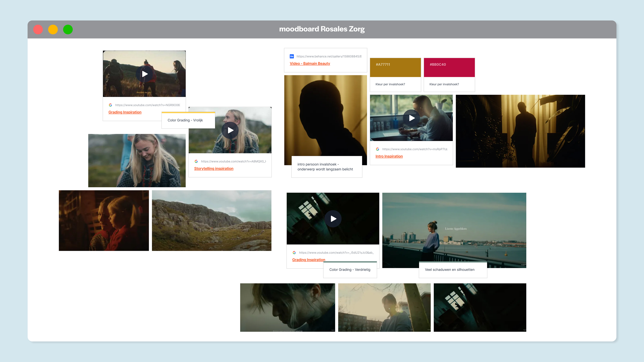The image size is (644, 362).
Task: Play the Intro Inspiration video
Action: pyautogui.click(x=411, y=118)
